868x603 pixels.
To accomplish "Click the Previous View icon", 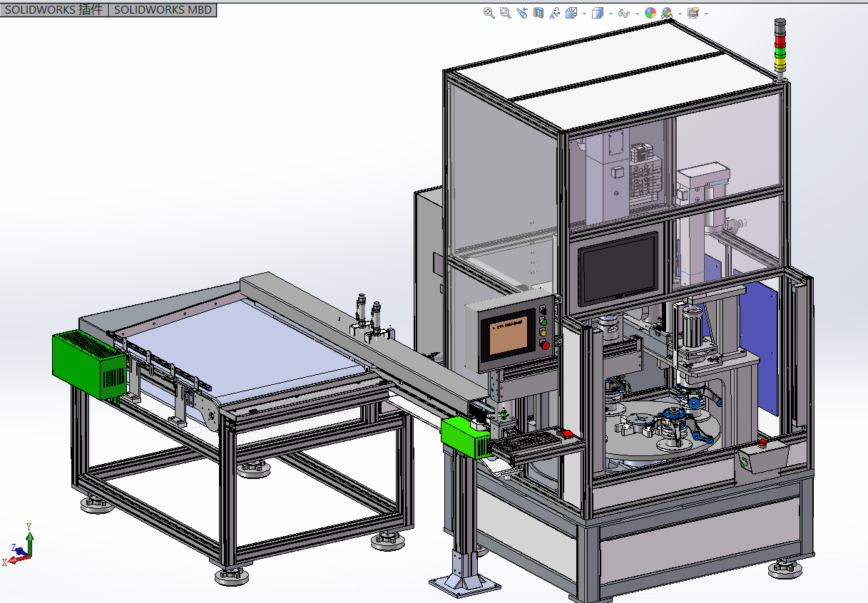I will tap(522, 13).
